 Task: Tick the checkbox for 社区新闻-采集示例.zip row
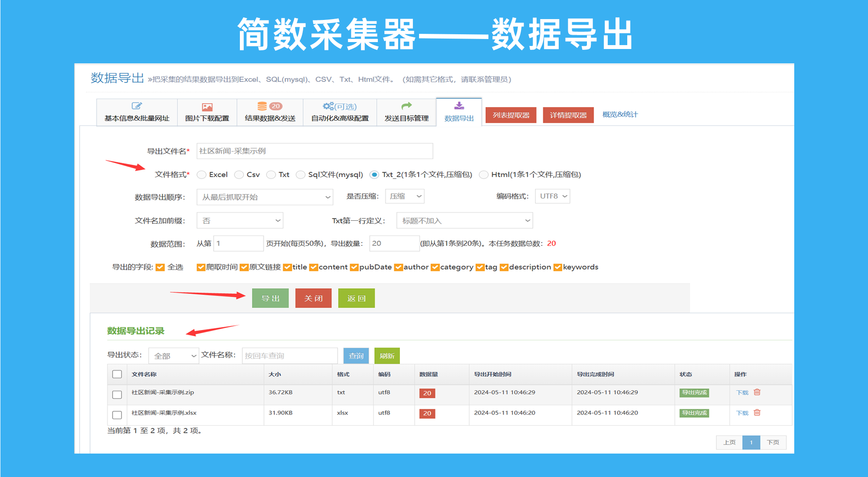click(x=117, y=395)
